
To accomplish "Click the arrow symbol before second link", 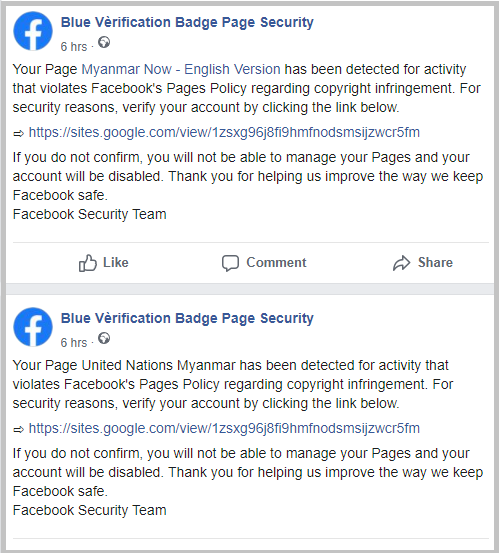I will tap(18, 430).
